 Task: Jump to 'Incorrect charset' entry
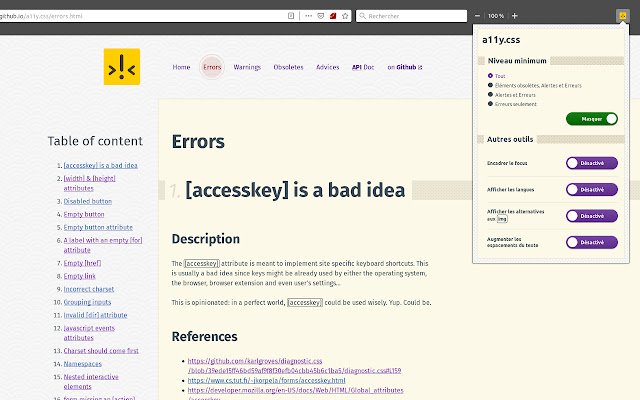(x=89, y=289)
